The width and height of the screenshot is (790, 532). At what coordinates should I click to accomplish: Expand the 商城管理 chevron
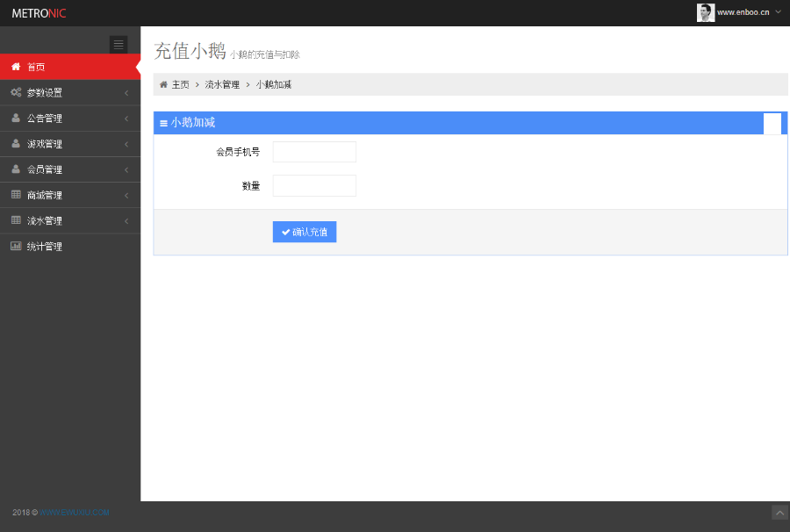pos(126,196)
